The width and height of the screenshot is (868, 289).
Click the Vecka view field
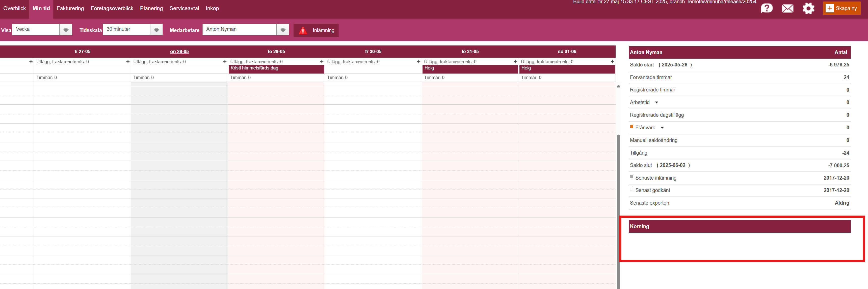(x=36, y=29)
